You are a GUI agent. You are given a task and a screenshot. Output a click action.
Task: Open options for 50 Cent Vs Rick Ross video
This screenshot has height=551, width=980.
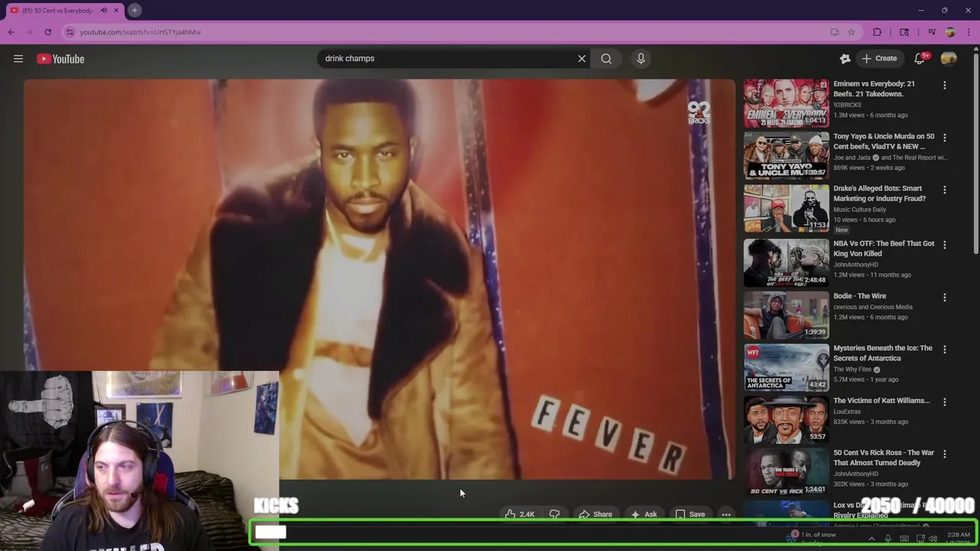click(x=945, y=454)
